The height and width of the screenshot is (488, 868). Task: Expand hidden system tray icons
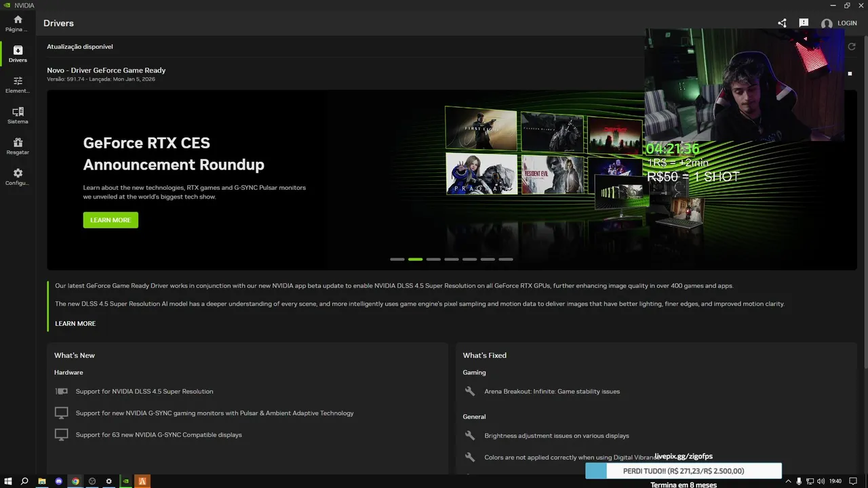click(x=788, y=481)
